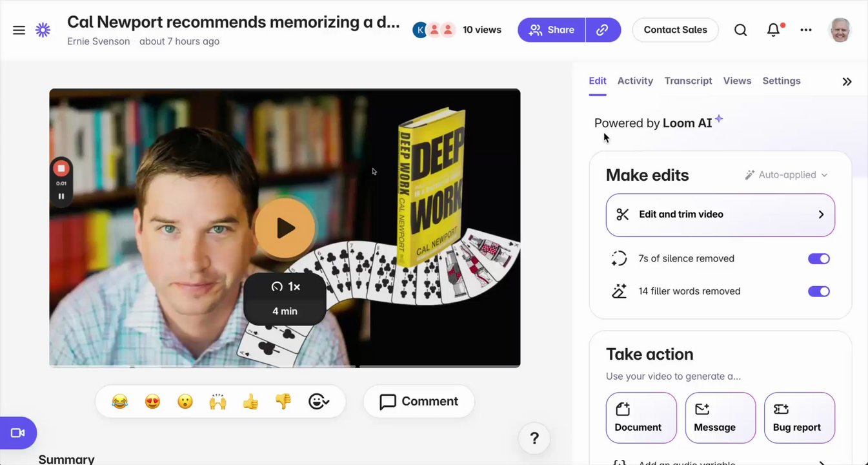The width and height of the screenshot is (868, 465).
Task: React with the surprised emoji
Action: coord(185,401)
